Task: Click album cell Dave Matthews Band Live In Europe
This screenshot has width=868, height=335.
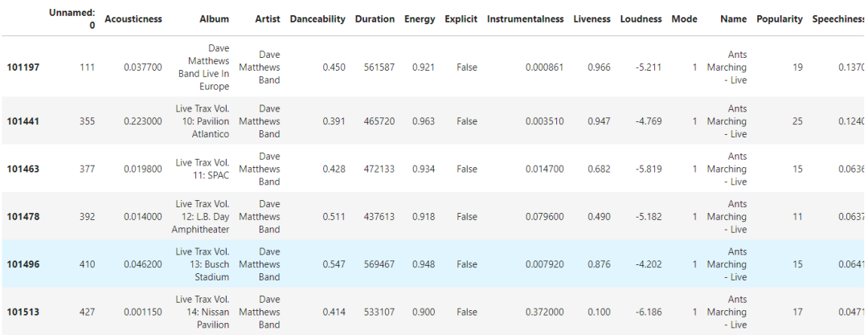Action: (203, 67)
